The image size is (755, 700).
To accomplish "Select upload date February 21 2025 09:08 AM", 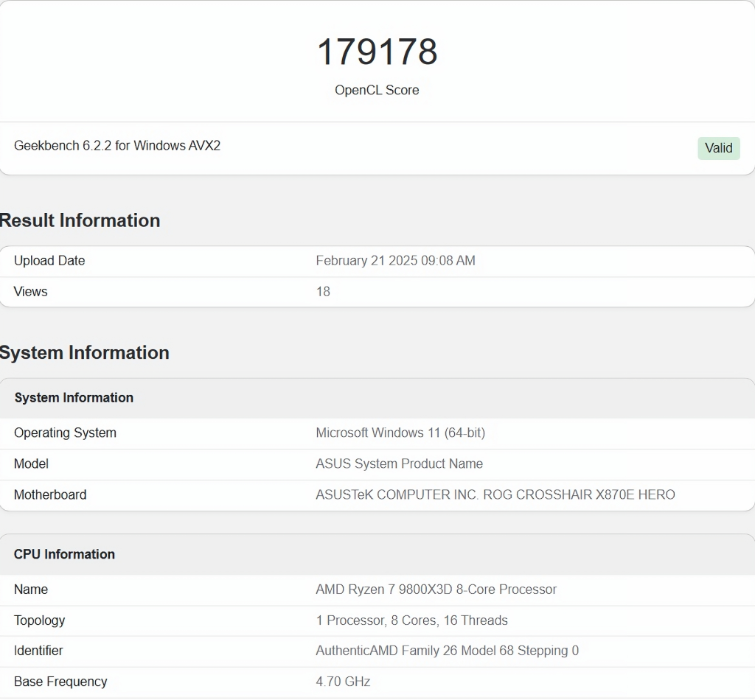I will (x=395, y=261).
